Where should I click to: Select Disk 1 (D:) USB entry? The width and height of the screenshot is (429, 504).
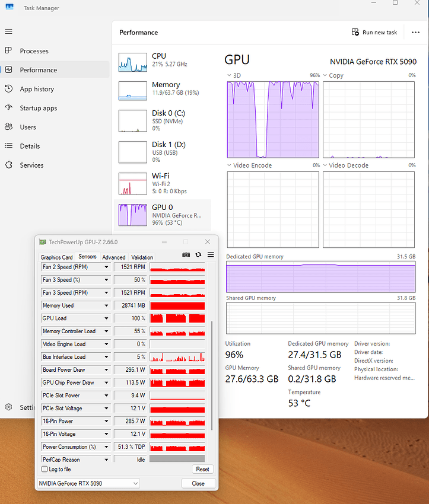(162, 152)
